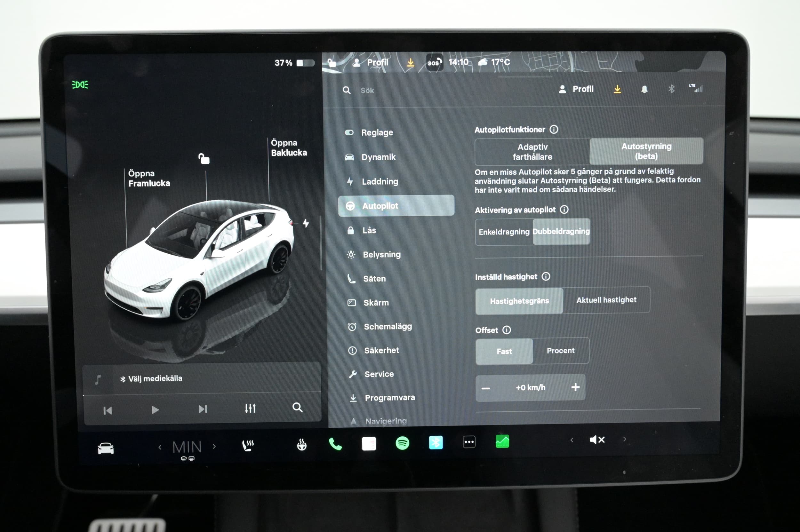Tap the media search magnifier icon

297,407
